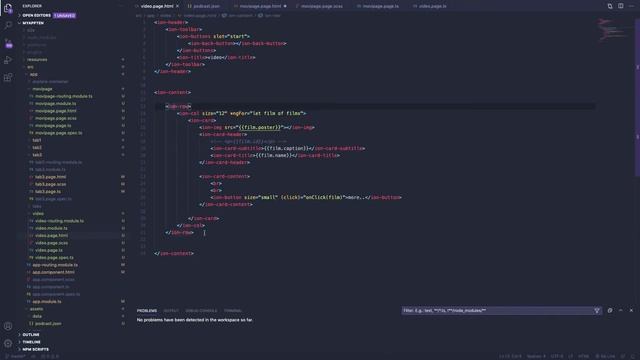Open the Accounts icon in activity bar

coord(8,326)
